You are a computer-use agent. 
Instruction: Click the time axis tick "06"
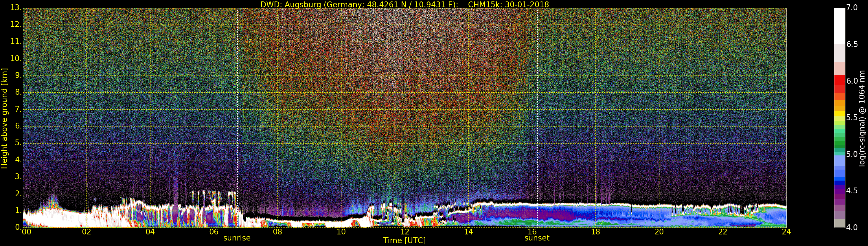click(x=214, y=232)
